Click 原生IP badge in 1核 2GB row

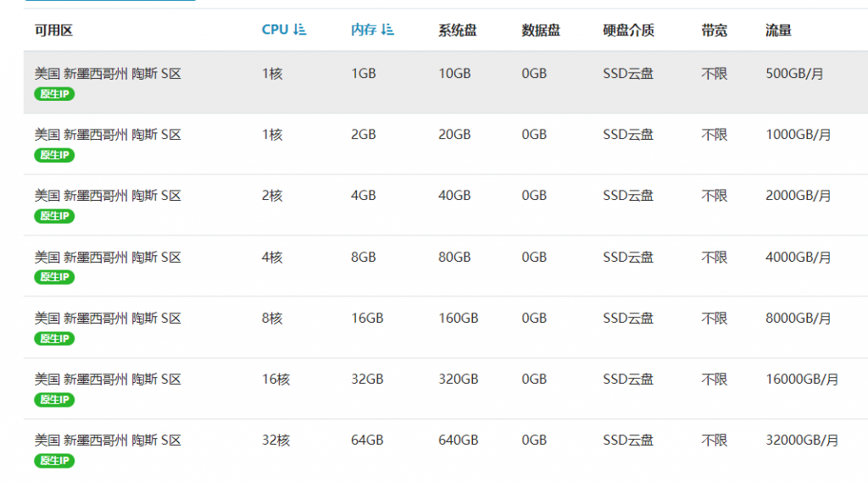coord(54,155)
